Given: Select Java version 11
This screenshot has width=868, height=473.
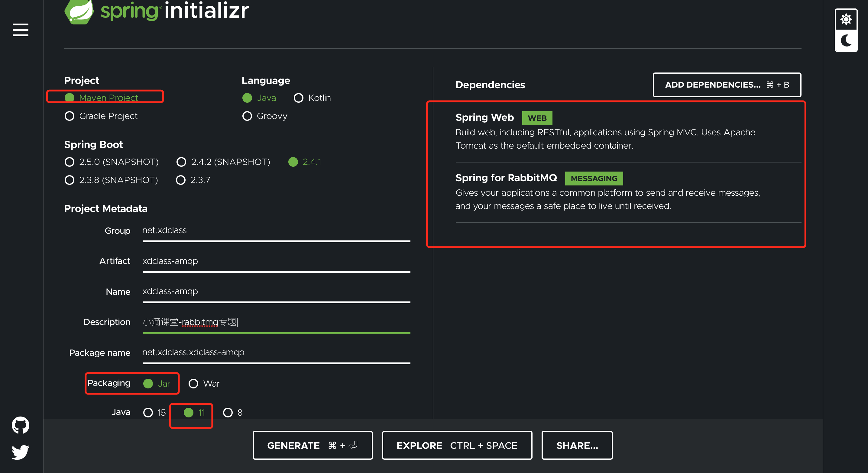Looking at the screenshot, I should (x=194, y=412).
